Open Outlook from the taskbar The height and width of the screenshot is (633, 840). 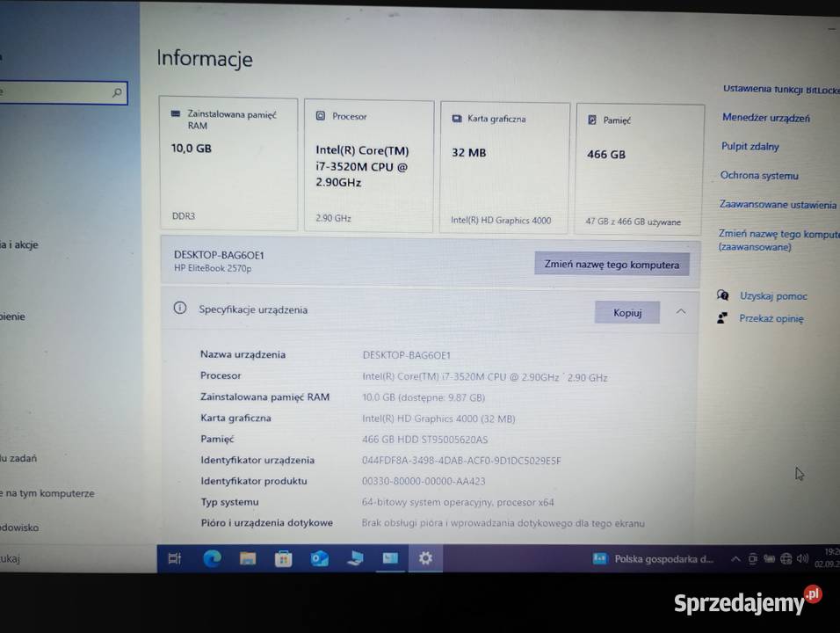coord(319,558)
